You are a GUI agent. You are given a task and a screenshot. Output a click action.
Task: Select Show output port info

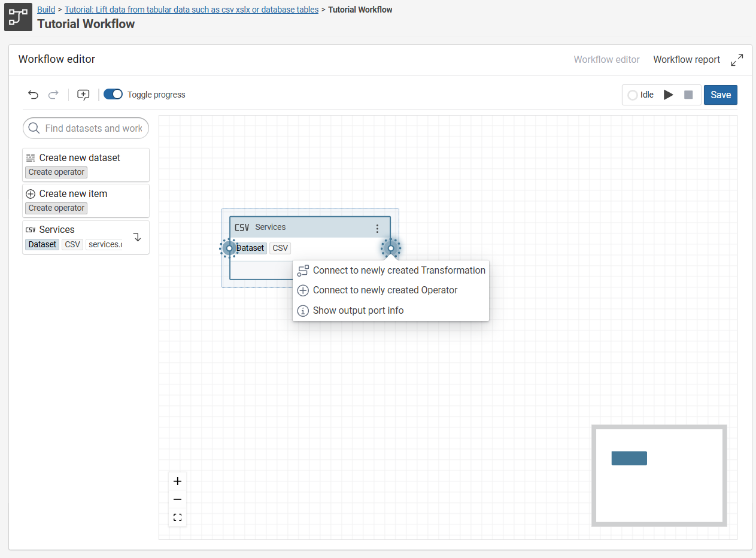pos(358,311)
